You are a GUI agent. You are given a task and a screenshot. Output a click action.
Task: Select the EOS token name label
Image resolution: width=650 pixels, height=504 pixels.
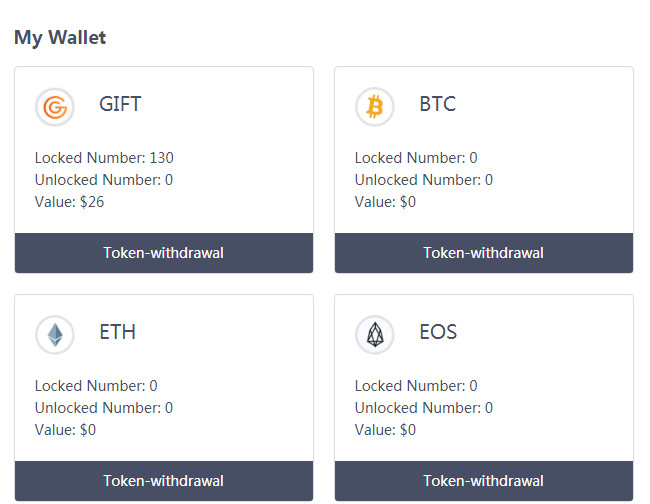click(x=438, y=332)
